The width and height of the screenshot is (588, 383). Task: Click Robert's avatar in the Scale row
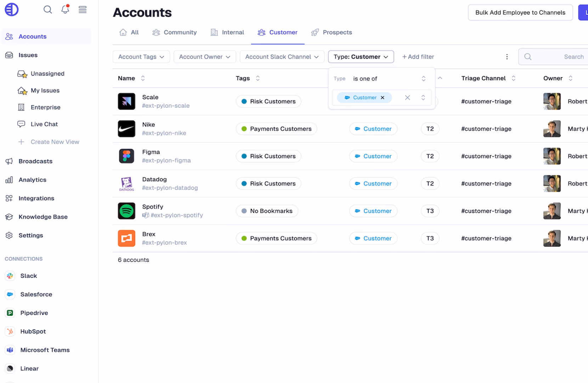pos(552,101)
